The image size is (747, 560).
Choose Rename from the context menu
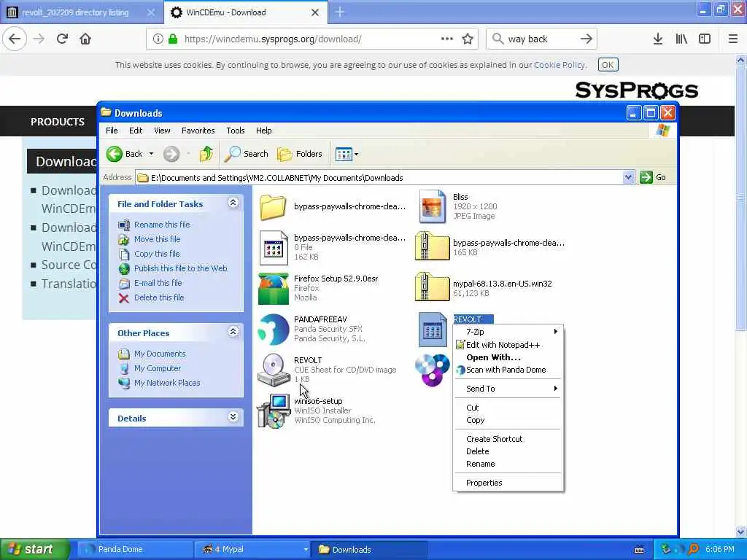(508, 464)
